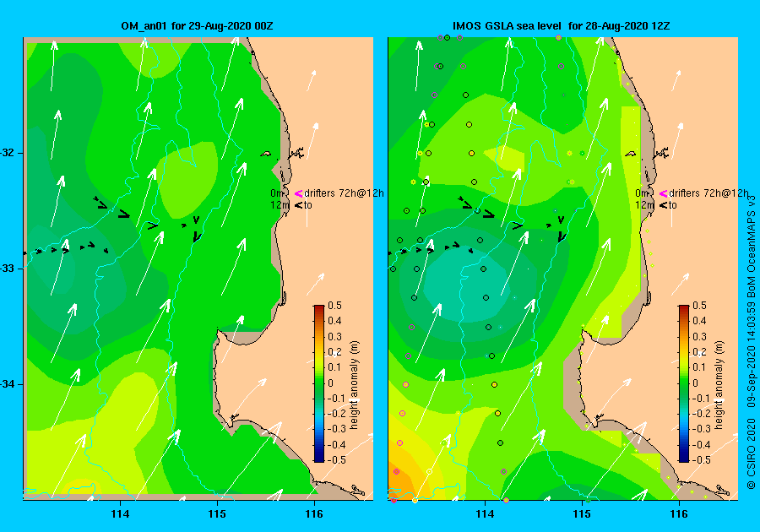Click '0.4' on the OM_an01 color bar

click(x=334, y=321)
